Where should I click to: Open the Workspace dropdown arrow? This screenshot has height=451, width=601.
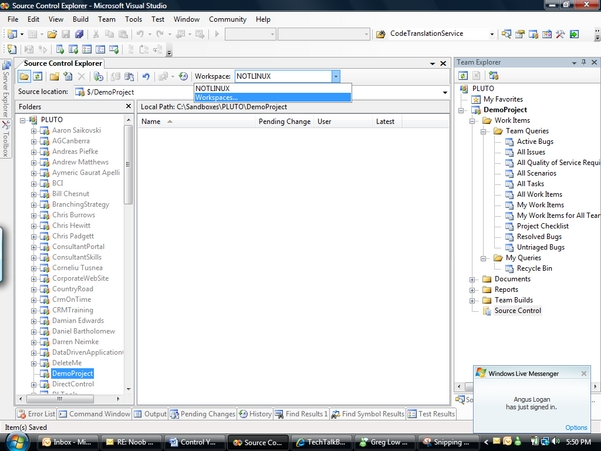pos(336,76)
